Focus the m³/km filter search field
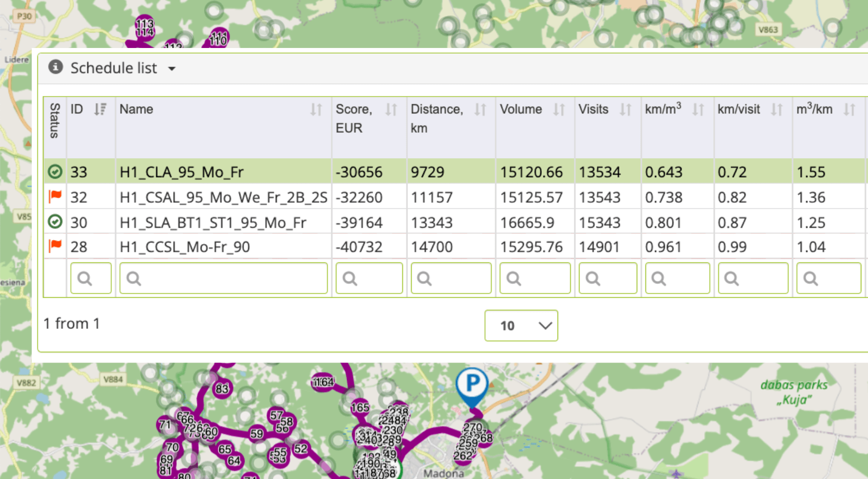This screenshot has height=479, width=868. click(x=829, y=278)
